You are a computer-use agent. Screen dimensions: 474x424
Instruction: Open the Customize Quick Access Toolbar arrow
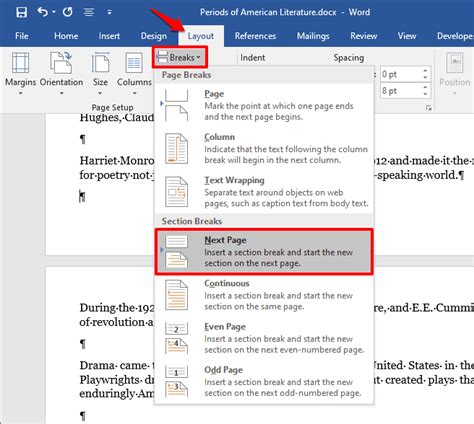(109, 12)
